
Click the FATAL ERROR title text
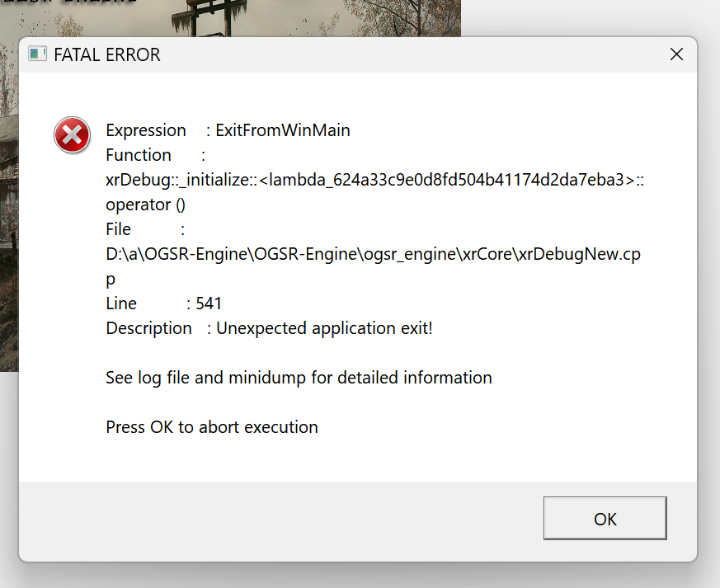pos(107,55)
